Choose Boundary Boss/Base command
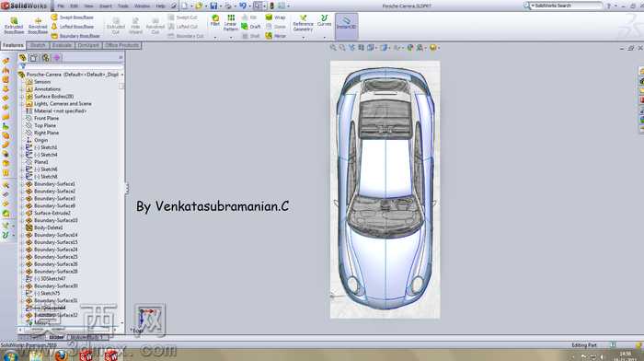The width and height of the screenshot is (644, 361). tap(75, 36)
